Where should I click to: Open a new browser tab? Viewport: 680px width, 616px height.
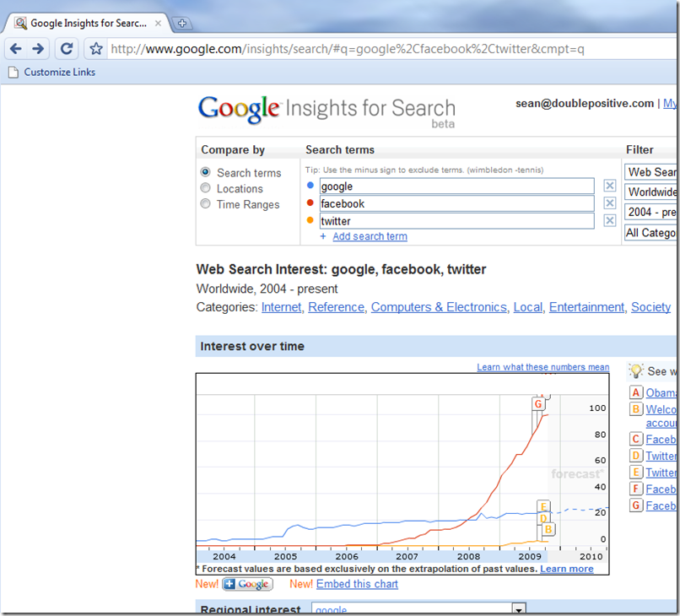182,24
